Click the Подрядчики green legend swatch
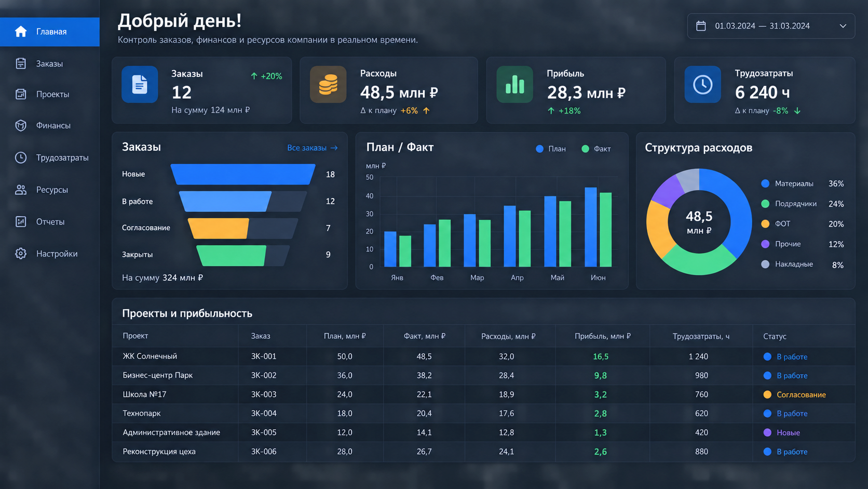This screenshot has height=489, width=868. point(765,204)
